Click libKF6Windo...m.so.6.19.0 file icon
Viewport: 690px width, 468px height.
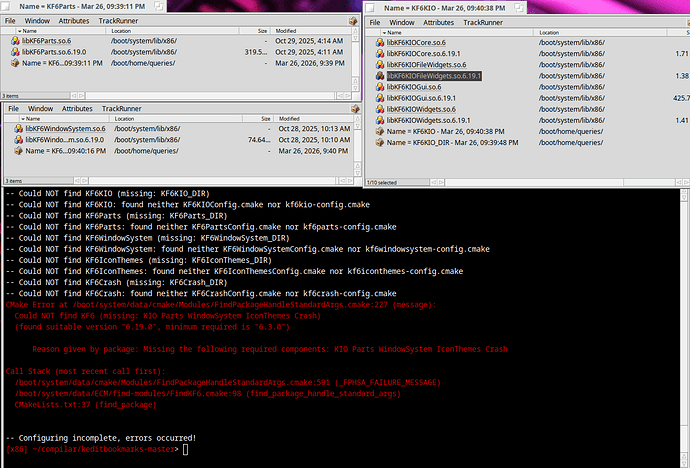click(x=18, y=139)
